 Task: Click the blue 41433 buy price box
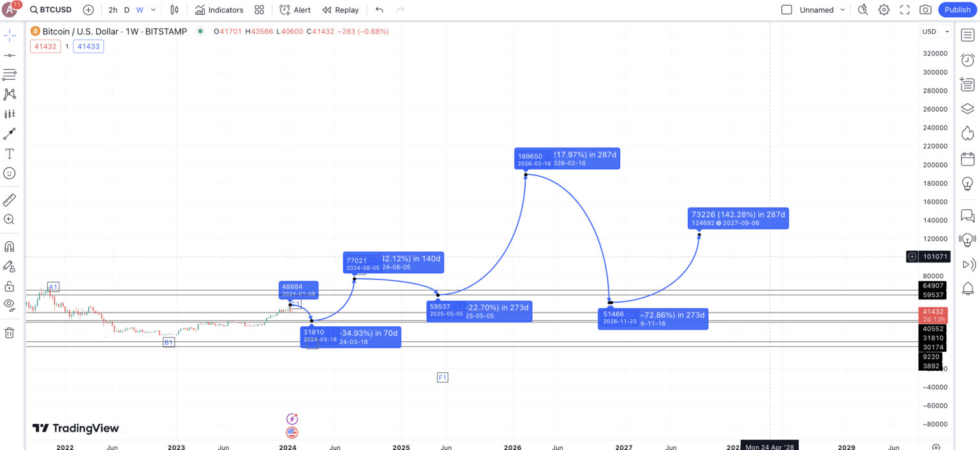click(x=88, y=46)
